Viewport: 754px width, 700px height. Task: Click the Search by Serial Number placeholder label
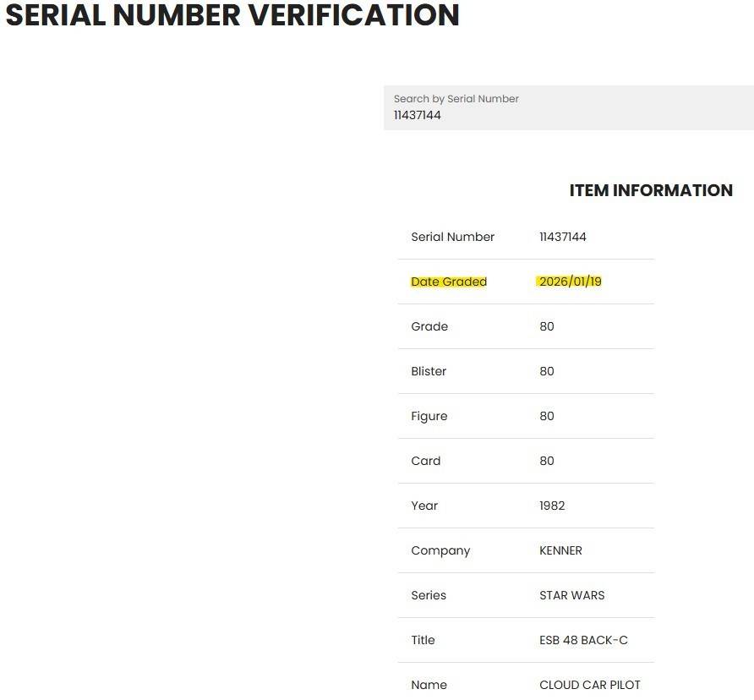(456, 99)
